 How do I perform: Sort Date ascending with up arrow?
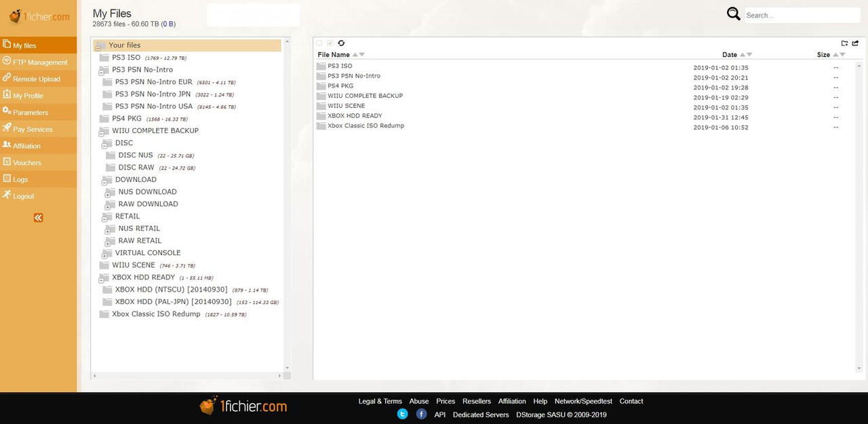742,55
